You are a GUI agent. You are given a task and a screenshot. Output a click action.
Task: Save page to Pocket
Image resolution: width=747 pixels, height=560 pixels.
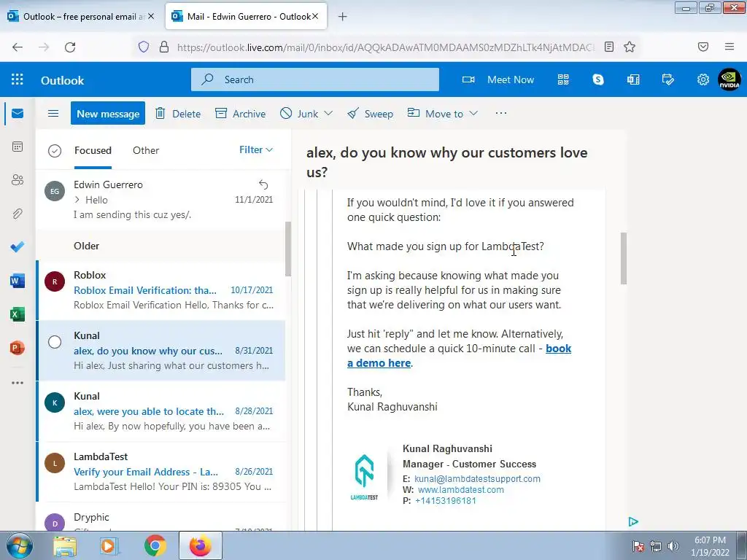pos(703,47)
